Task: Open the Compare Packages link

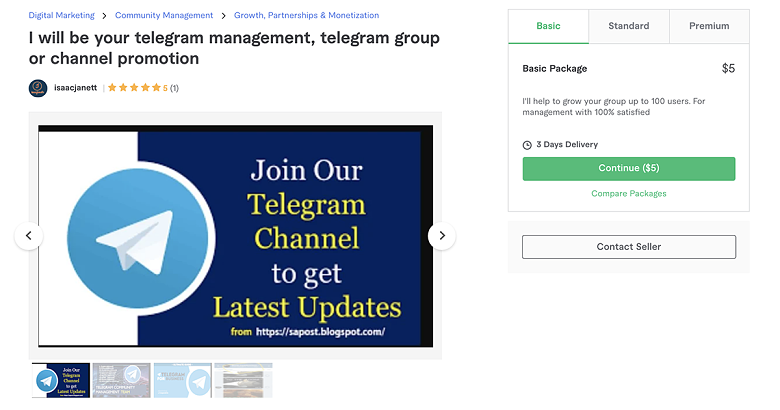Action: click(629, 194)
